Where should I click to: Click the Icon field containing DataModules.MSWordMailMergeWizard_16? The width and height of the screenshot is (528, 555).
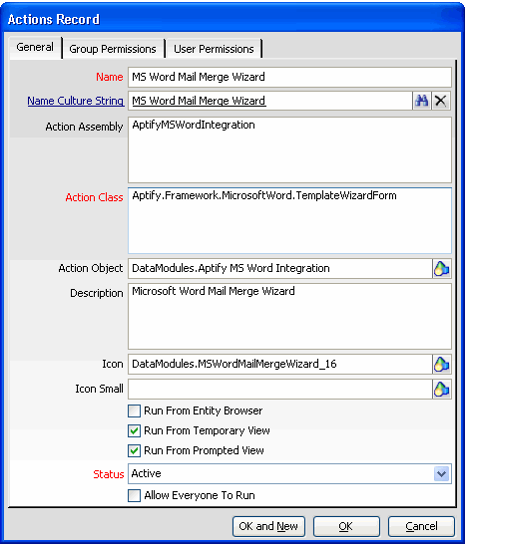tap(280, 364)
